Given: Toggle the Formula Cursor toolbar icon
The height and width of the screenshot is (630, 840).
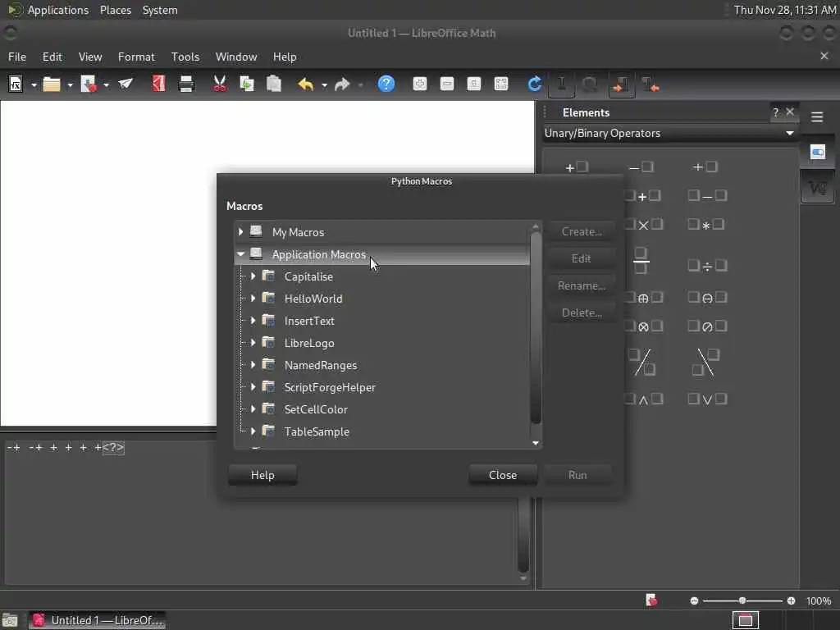Looking at the screenshot, I should point(561,84).
